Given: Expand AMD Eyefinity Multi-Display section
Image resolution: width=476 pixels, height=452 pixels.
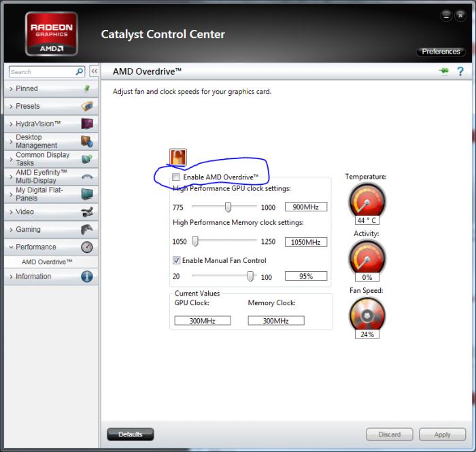Looking at the screenshot, I should point(51,177).
